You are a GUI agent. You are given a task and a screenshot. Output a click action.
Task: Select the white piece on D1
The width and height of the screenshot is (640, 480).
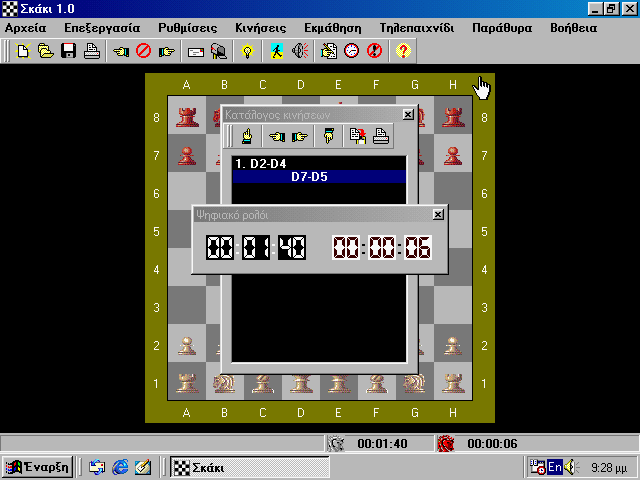(x=301, y=383)
